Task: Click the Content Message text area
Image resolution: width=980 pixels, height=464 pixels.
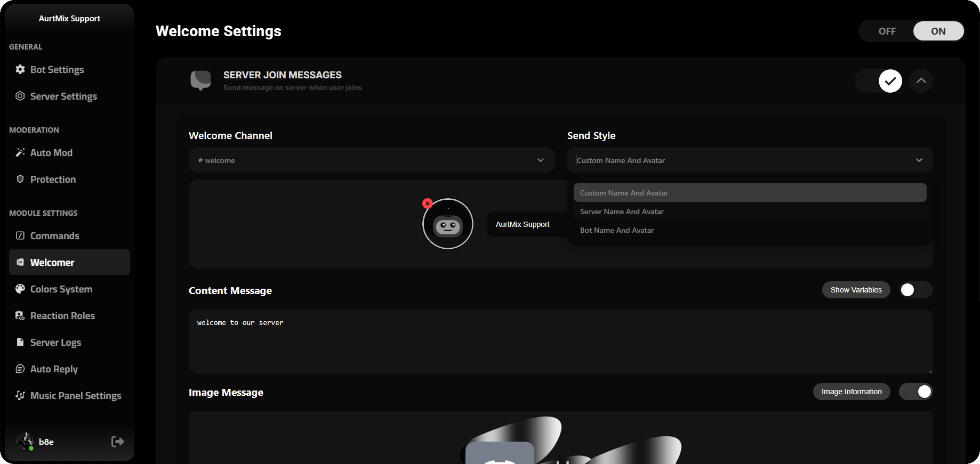Action: click(x=560, y=341)
